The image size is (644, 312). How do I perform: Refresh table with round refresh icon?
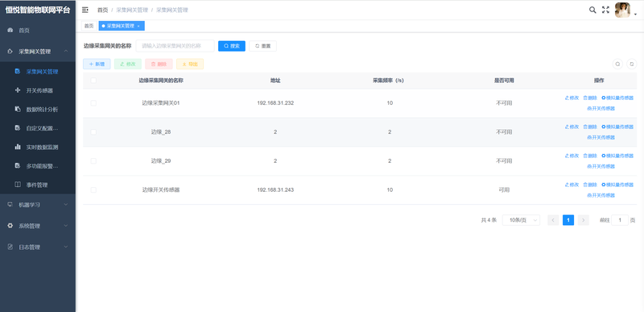pyautogui.click(x=632, y=64)
